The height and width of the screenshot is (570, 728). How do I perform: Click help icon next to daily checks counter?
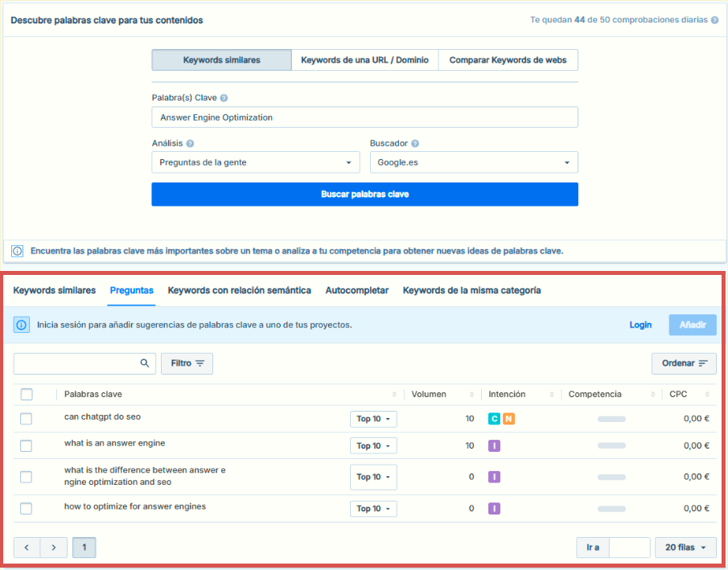pyautogui.click(x=714, y=20)
